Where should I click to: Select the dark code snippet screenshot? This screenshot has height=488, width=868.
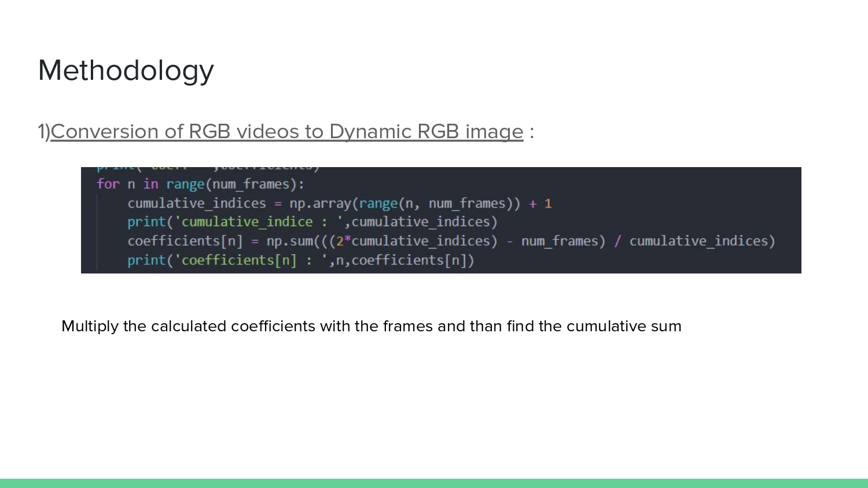pyautogui.click(x=441, y=220)
